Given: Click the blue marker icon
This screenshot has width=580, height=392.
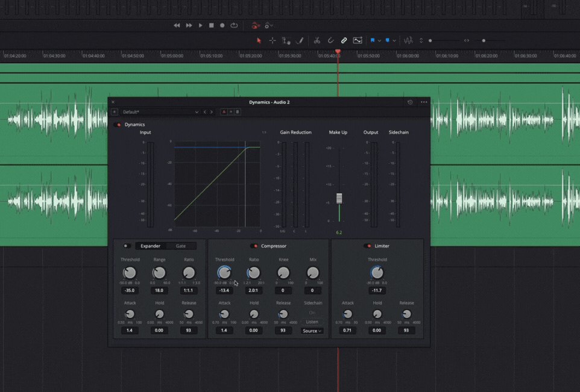Looking at the screenshot, I should click(387, 40).
